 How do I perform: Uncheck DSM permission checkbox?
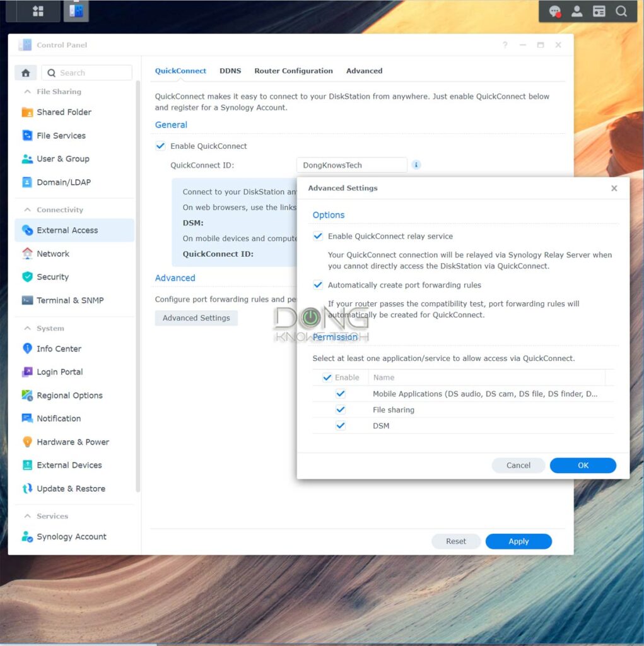pos(341,426)
